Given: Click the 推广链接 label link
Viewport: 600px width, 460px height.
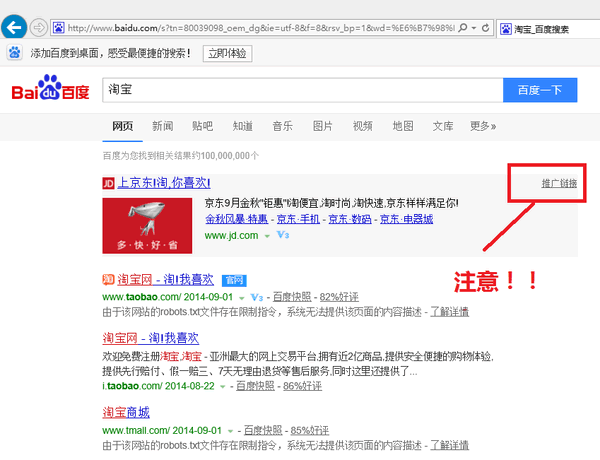Looking at the screenshot, I should click(x=559, y=183).
